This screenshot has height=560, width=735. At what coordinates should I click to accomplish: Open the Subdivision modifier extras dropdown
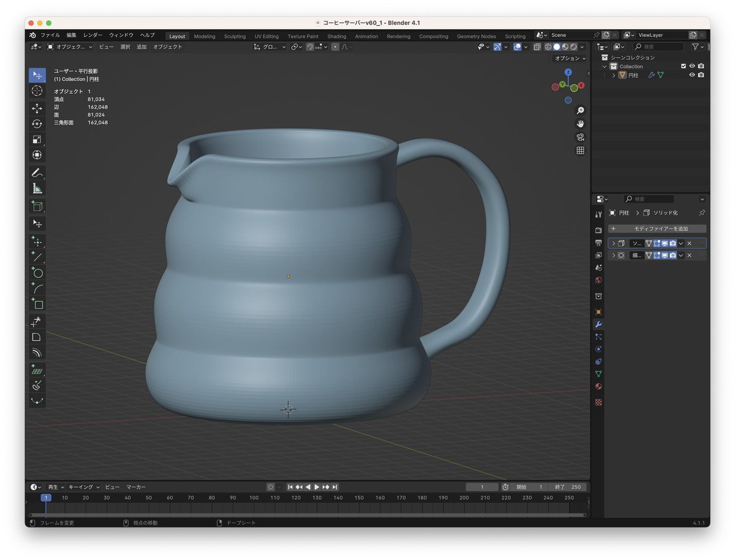point(680,255)
